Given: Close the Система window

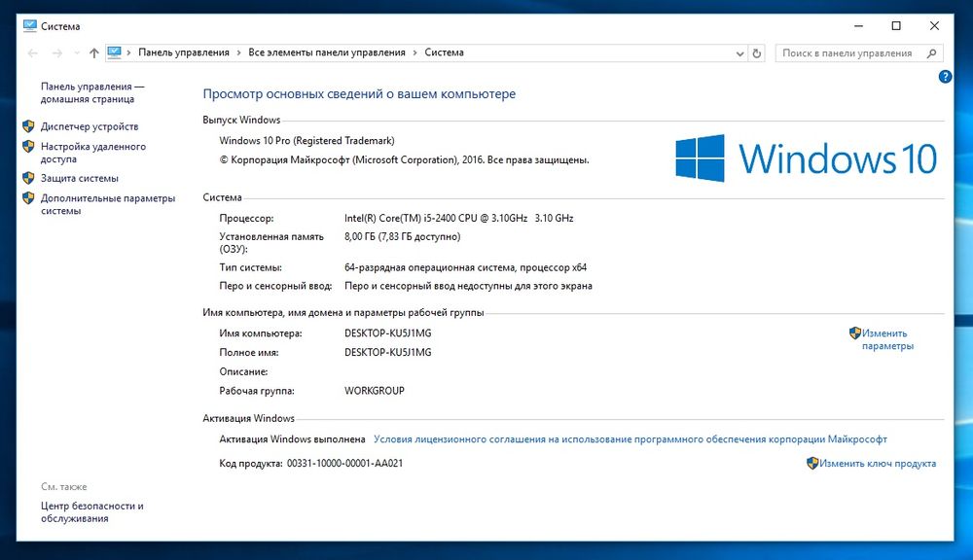Looking at the screenshot, I should pyautogui.click(x=934, y=26).
